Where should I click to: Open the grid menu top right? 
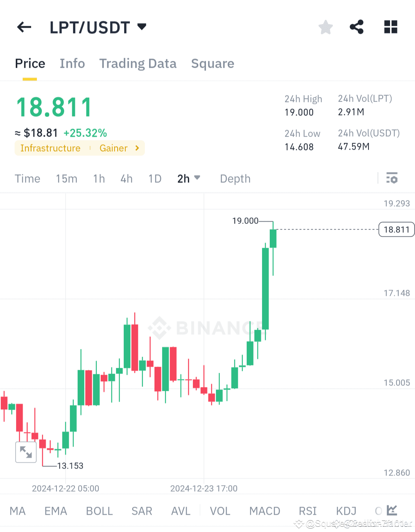(390, 27)
